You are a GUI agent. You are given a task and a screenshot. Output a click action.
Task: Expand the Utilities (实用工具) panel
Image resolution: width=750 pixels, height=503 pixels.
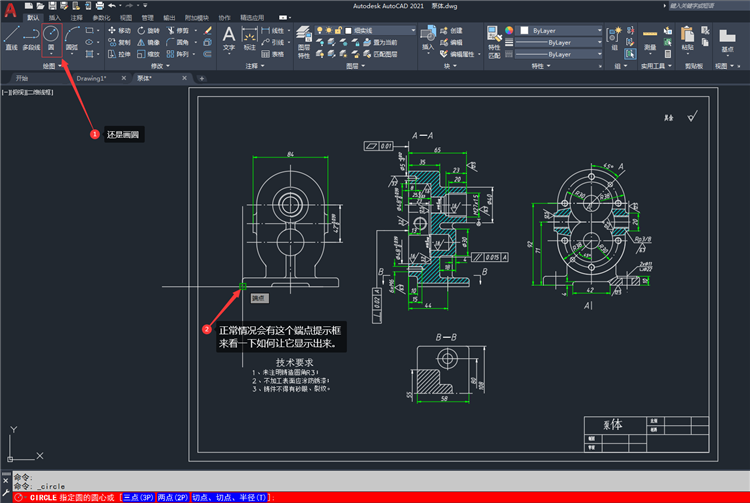coord(656,66)
